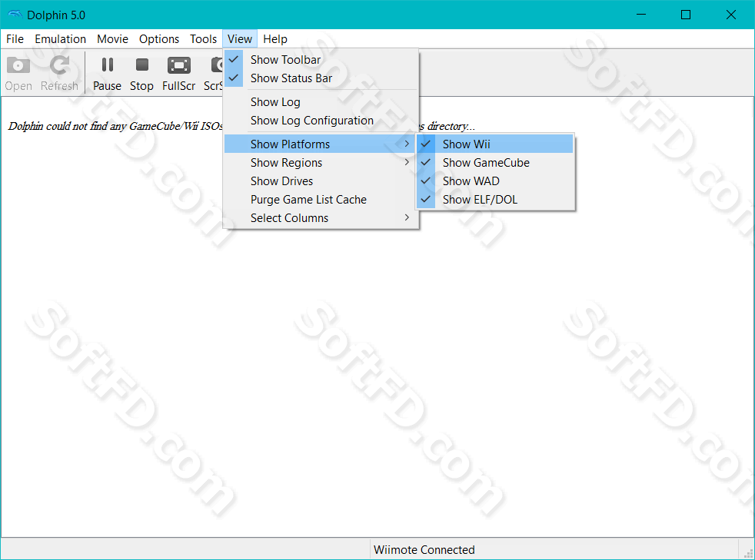Uncheck Show GameCube platform

(x=495, y=163)
